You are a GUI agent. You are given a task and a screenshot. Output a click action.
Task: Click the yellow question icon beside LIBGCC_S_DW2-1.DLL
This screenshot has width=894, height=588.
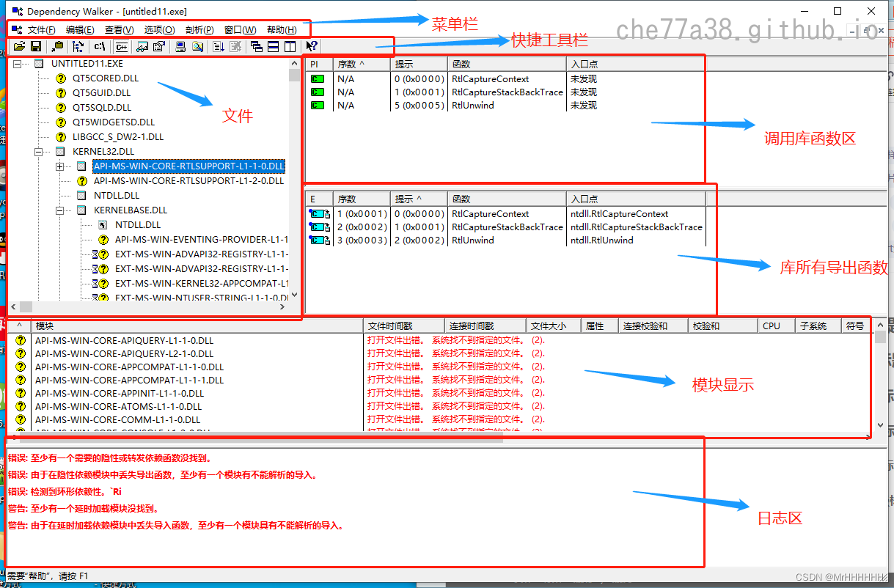[x=61, y=137]
